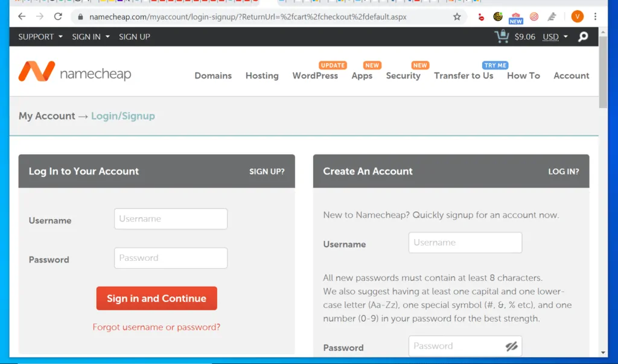The height and width of the screenshot is (364, 618).
Task: Toggle password visibility eye icon
Action: click(x=511, y=346)
